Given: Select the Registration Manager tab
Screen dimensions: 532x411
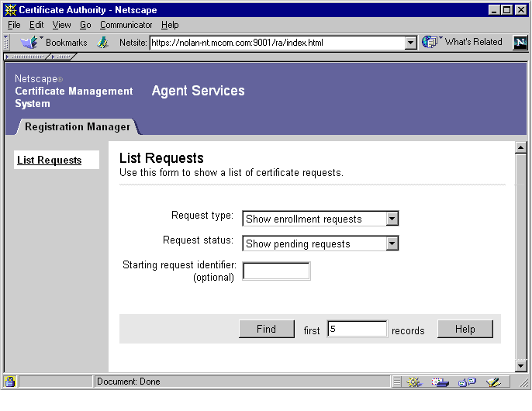Looking at the screenshot, I should [x=78, y=126].
